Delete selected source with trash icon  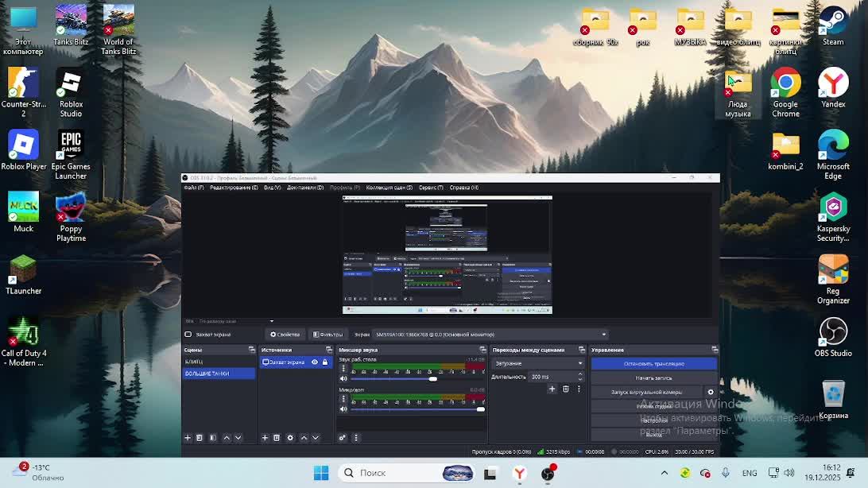point(277,438)
